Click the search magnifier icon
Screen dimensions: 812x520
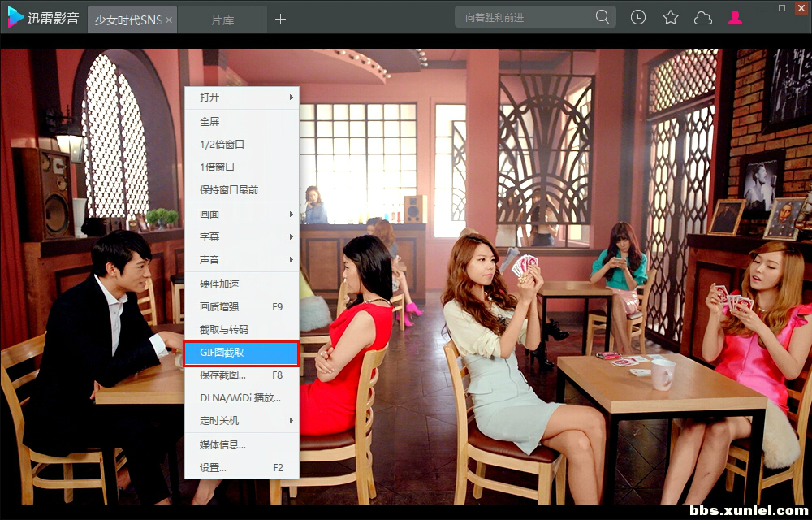click(x=603, y=17)
